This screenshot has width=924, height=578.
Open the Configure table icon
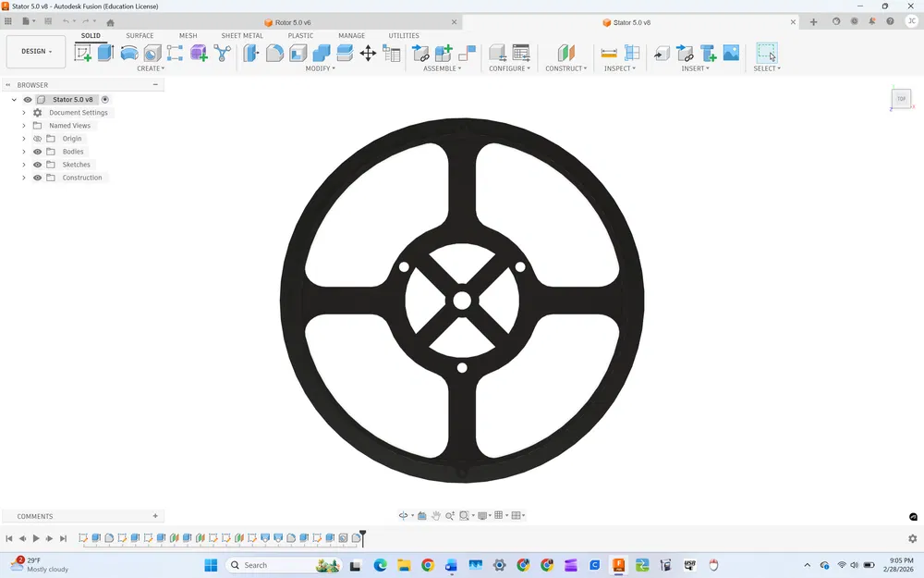coord(521,53)
